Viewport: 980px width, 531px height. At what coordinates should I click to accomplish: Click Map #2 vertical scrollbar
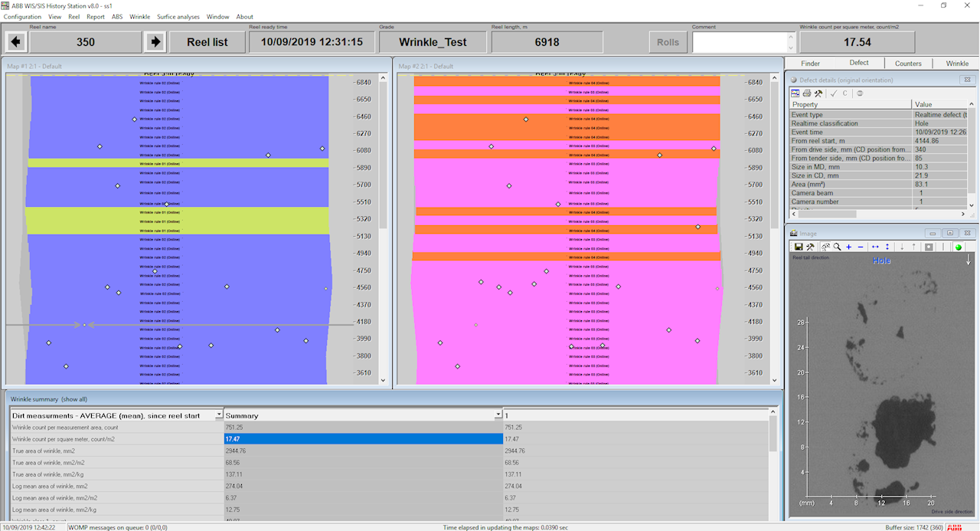(x=774, y=228)
